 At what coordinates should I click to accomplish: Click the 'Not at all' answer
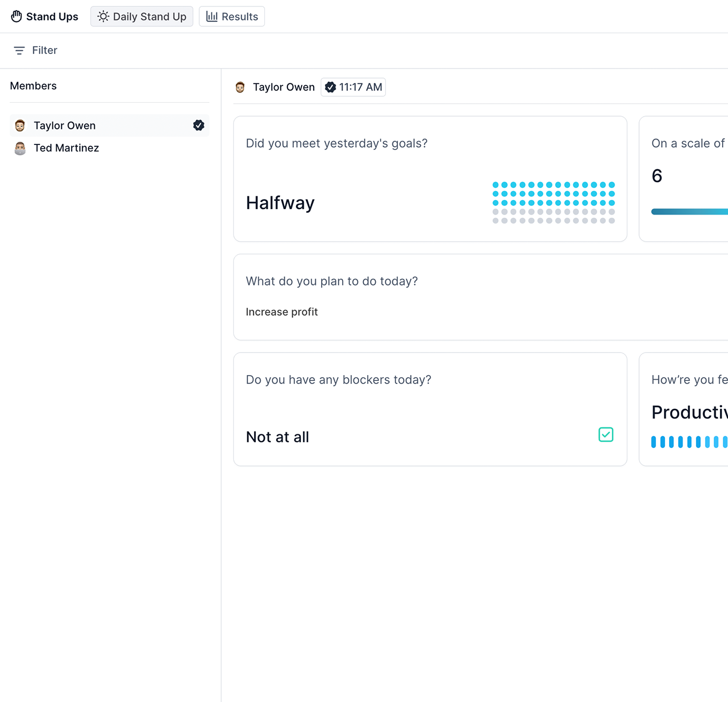(x=277, y=437)
